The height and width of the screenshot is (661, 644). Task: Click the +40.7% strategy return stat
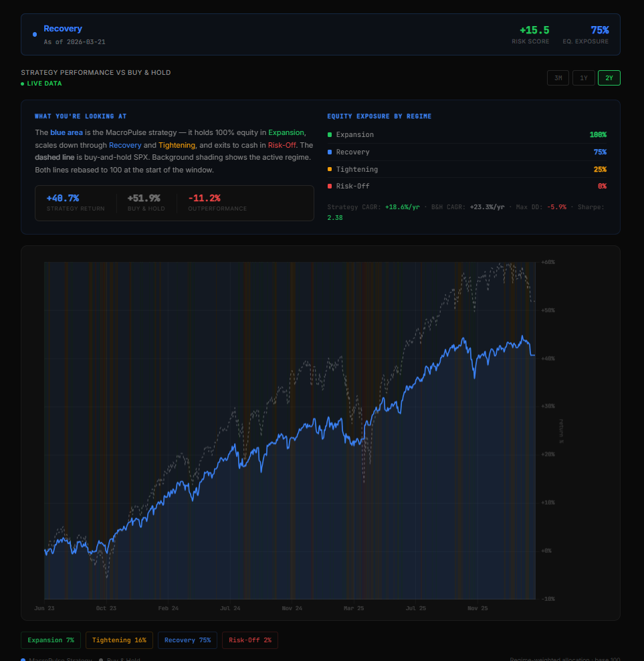(x=63, y=198)
